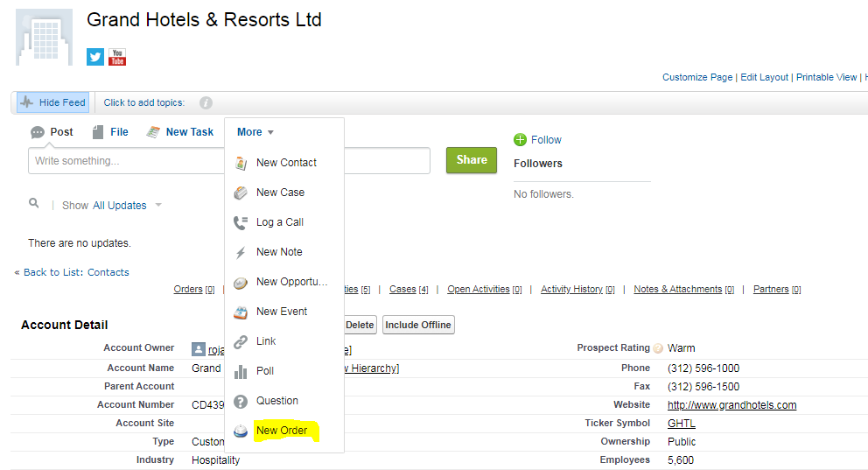This screenshot has height=470, width=868.
Task: Click the File document icon
Action: tap(98, 132)
